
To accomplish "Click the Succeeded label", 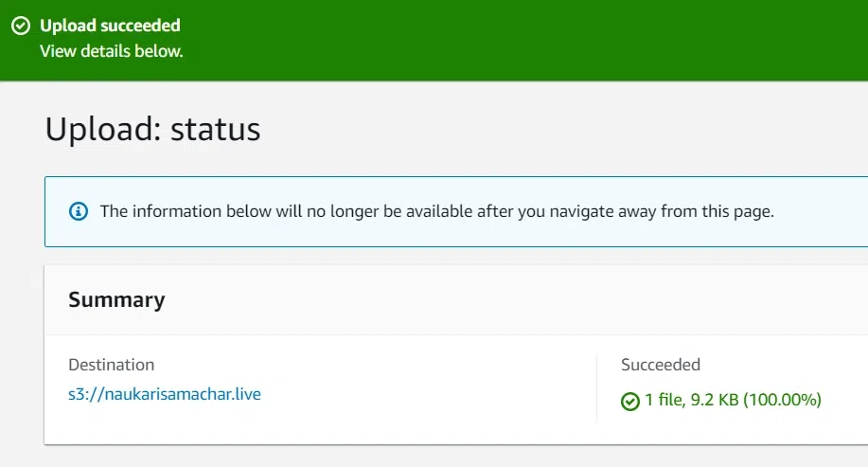I will tap(660, 365).
